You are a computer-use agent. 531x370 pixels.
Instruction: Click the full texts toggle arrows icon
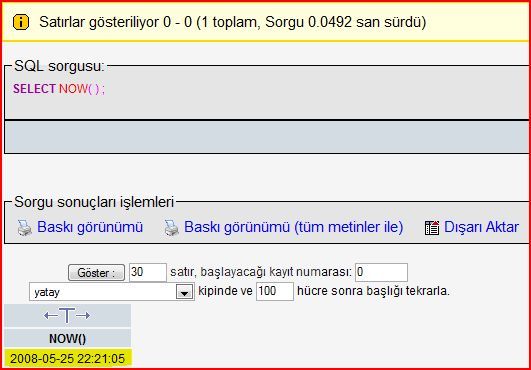click(67, 315)
